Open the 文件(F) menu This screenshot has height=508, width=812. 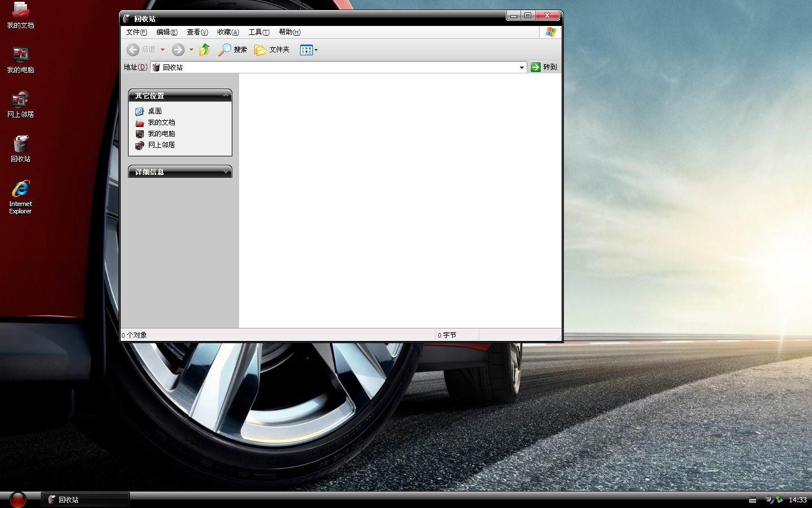coord(136,32)
